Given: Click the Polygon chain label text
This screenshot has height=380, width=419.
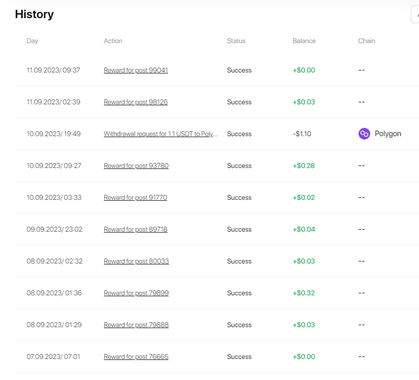Looking at the screenshot, I should pyautogui.click(x=388, y=134).
